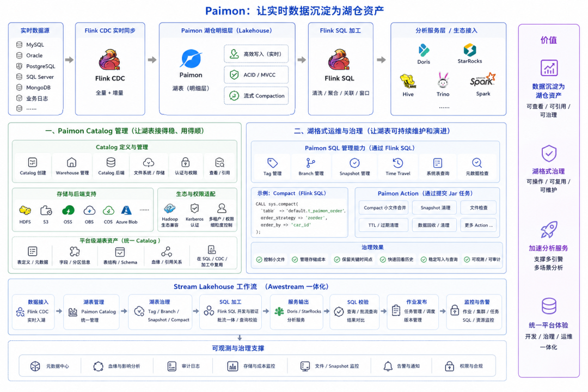This screenshot has height=392, width=588.
Task: Click the 血缘 / 引用关系 icon
Action: pyautogui.click(x=167, y=252)
